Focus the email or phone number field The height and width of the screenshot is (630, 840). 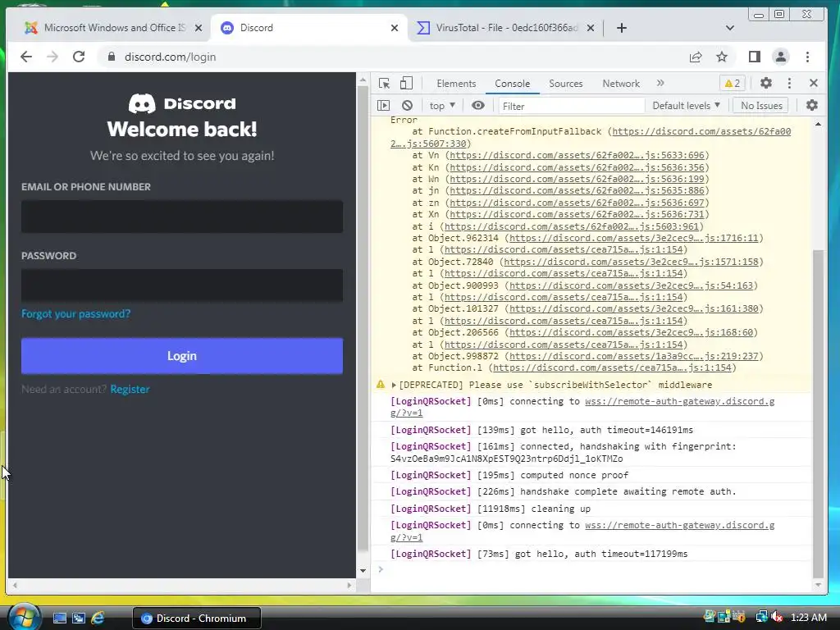tap(182, 217)
